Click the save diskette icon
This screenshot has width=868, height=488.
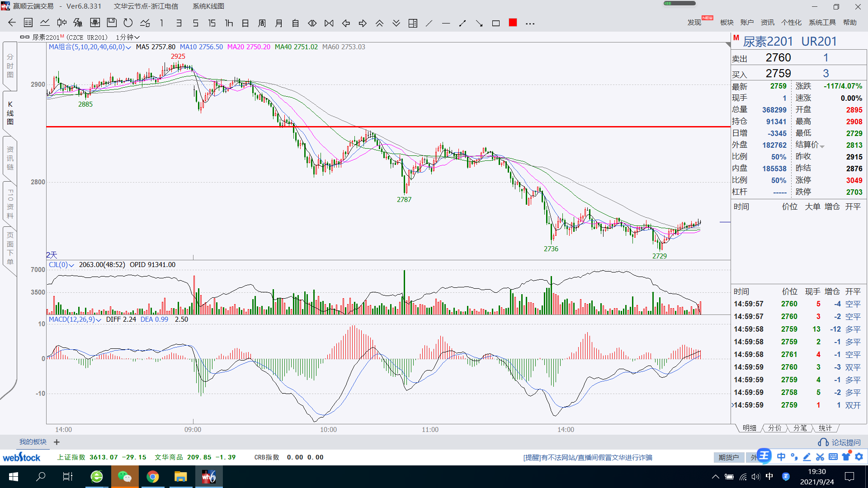point(112,23)
